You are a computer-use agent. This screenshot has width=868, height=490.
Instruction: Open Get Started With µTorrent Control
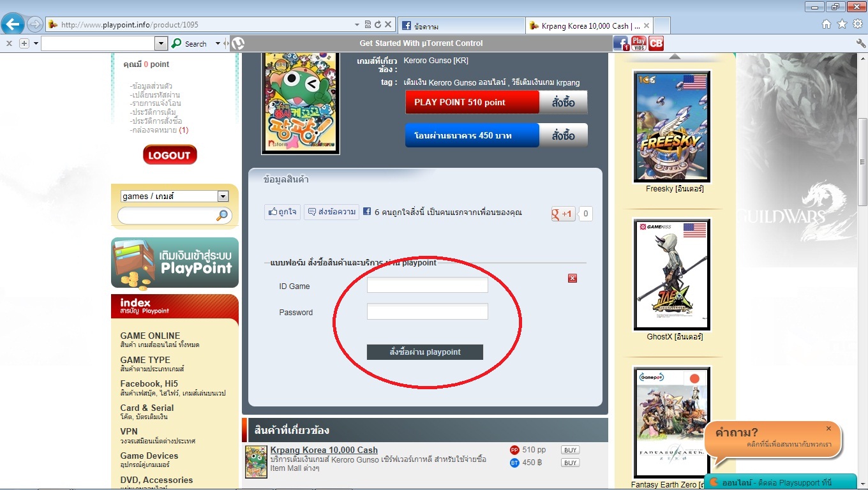point(421,43)
